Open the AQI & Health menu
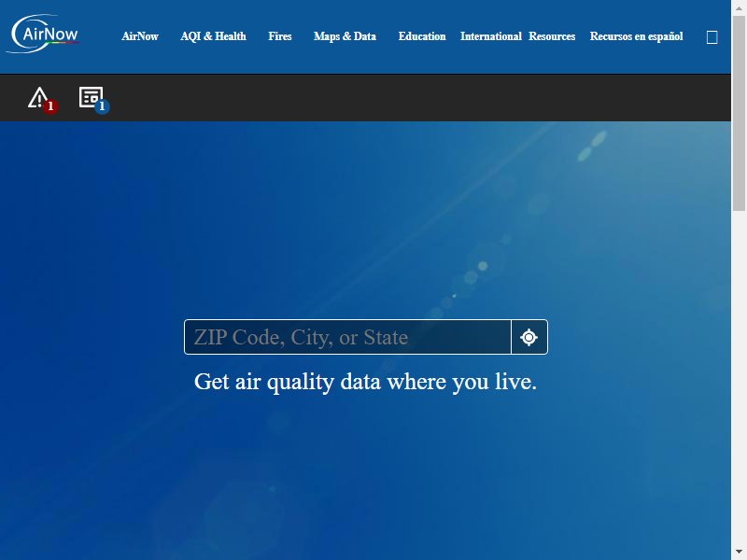This screenshot has height=560, width=747. pos(213,36)
